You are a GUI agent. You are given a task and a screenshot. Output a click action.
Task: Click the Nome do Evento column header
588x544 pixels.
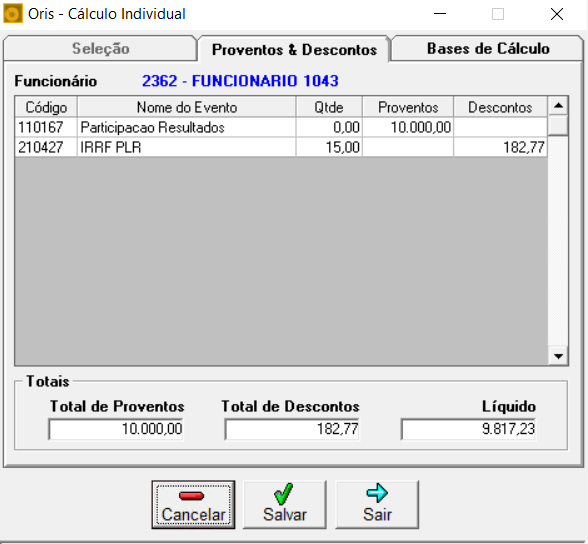point(187,107)
